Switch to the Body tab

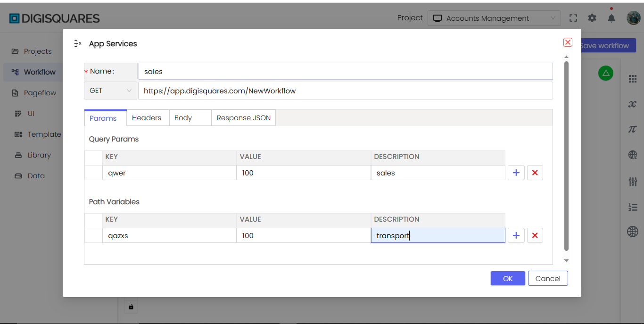pos(190,118)
